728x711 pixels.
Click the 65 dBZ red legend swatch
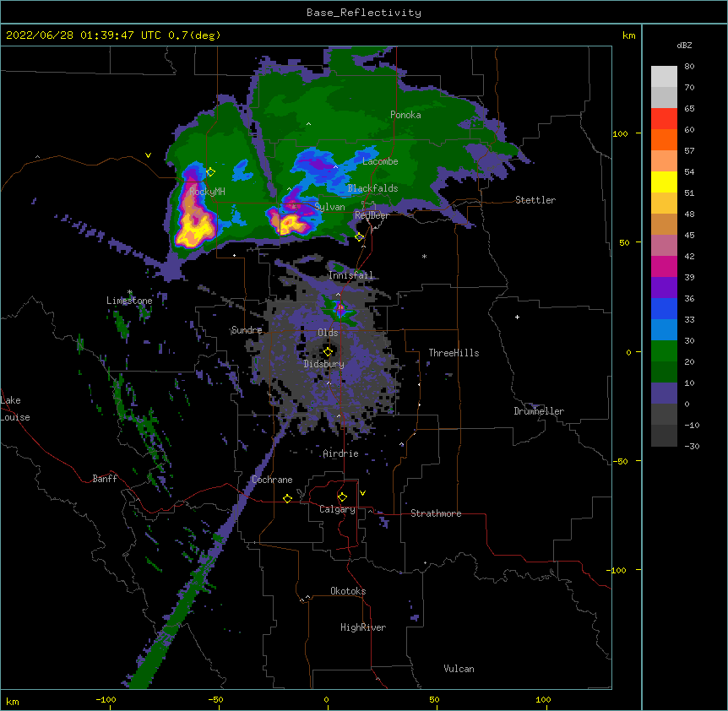pos(664,119)
